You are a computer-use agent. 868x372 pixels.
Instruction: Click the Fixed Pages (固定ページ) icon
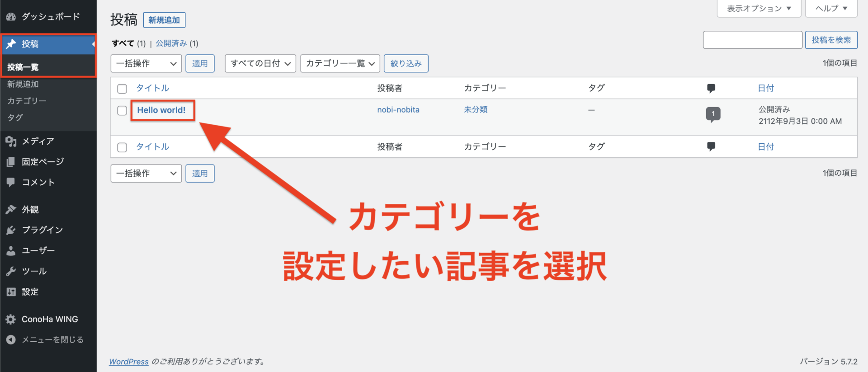(11, 162)
